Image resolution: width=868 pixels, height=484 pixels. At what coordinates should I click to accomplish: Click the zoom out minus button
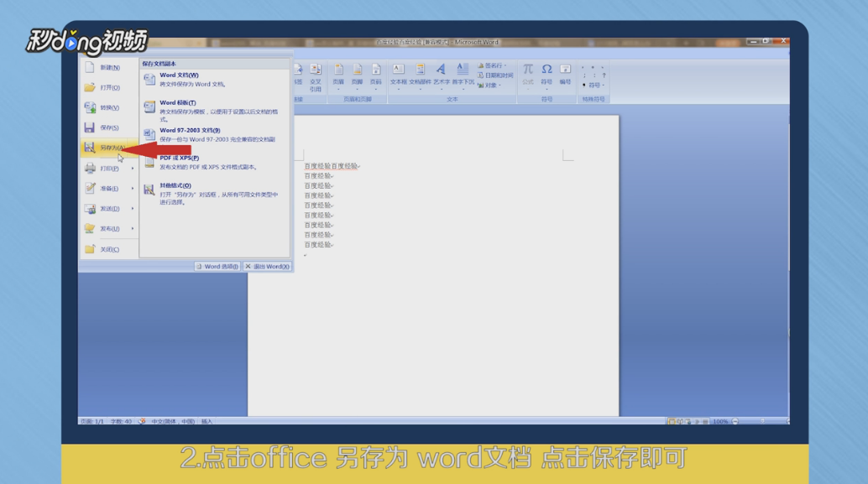pyautogui.click(x=735, y=421)
